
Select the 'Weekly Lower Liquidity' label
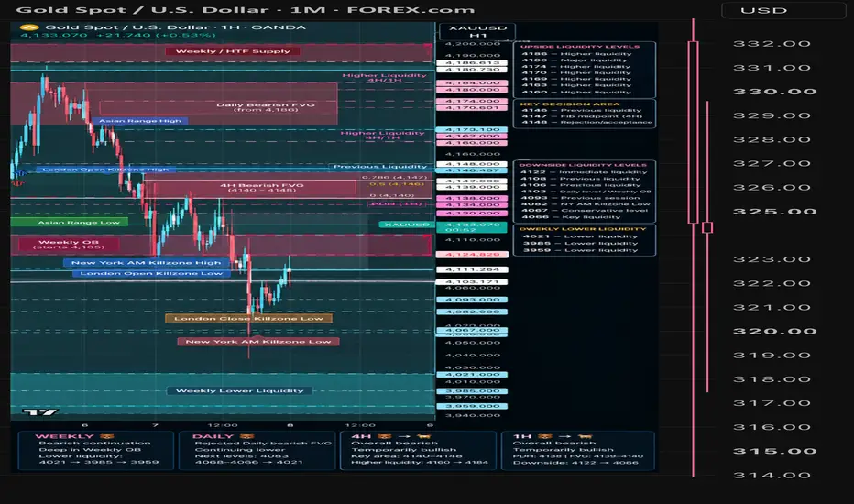tap(240, 390)
